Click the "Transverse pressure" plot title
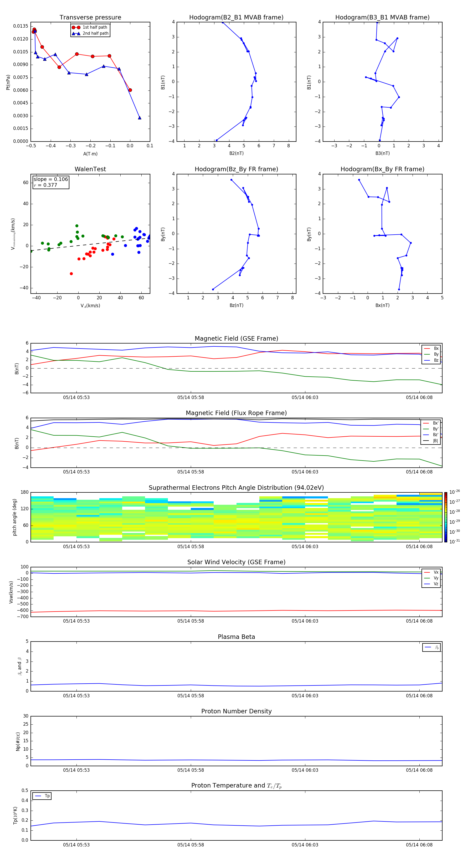Image resolution: width=473 pixels, height=868 pixels. [90, 18]
